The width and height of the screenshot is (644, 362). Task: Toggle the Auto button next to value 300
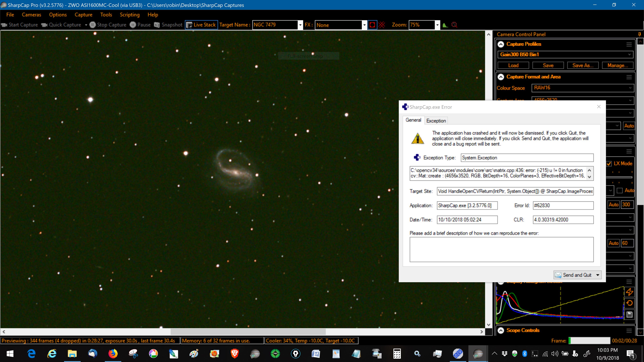click(613, 205)
